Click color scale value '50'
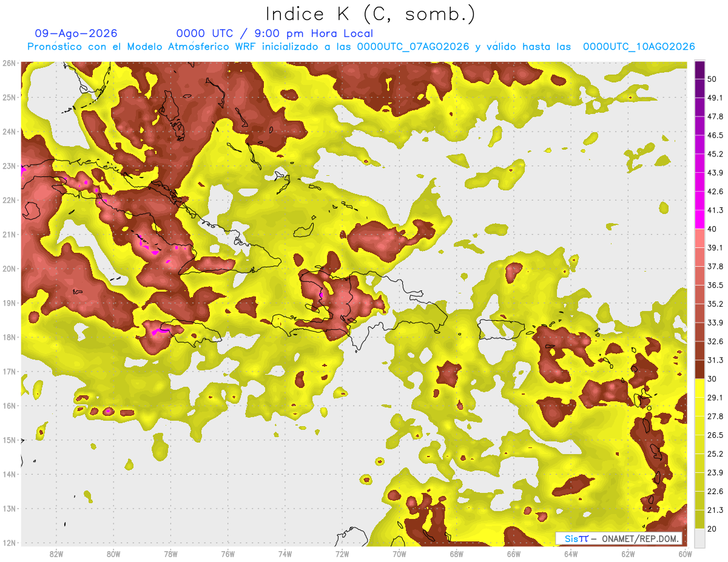Image resolution: width=728 pixels, height=562 pixels. [713, 79]
